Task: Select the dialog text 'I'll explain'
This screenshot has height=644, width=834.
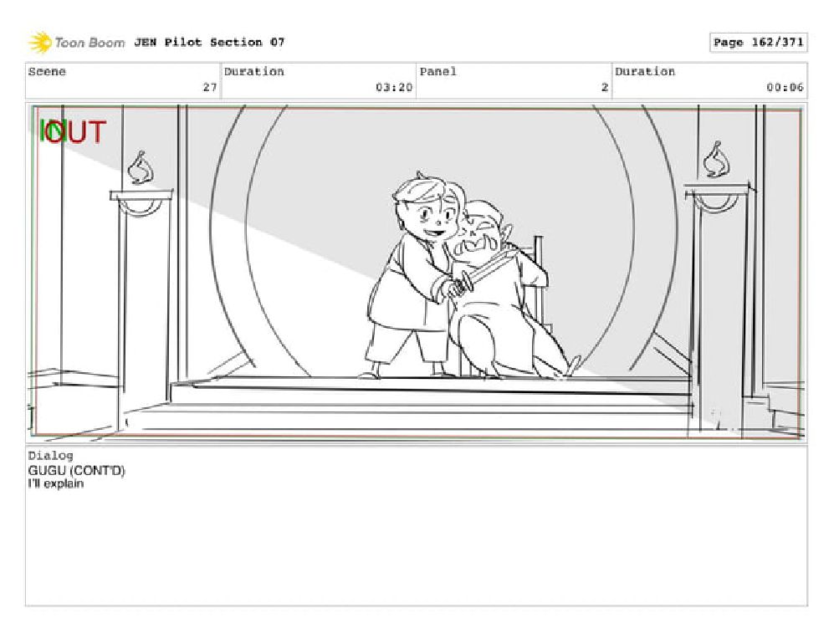Action: point(56,484)
